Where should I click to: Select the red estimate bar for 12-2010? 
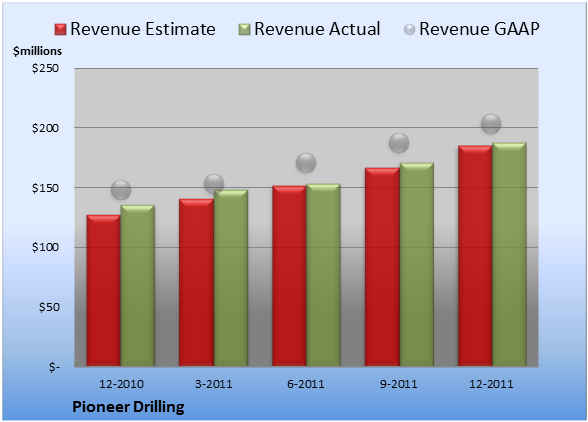[x=104, y=291]
